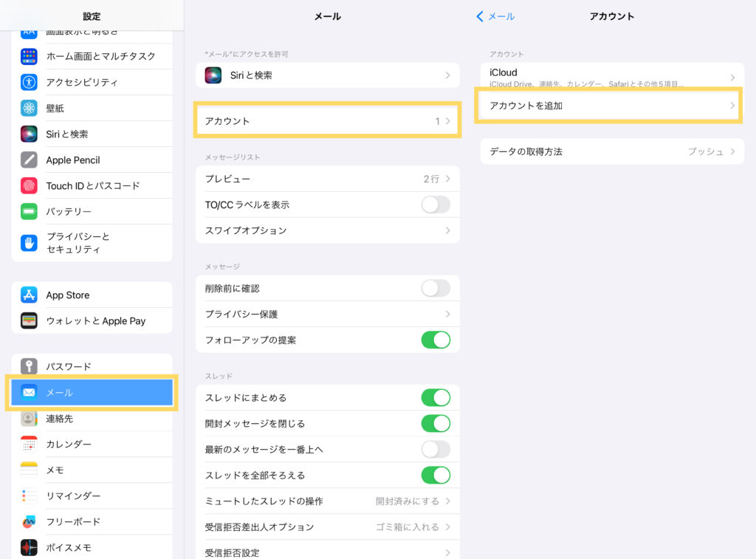
Task: Open the App Store icon in sidebar
Action: coord(29,295)
